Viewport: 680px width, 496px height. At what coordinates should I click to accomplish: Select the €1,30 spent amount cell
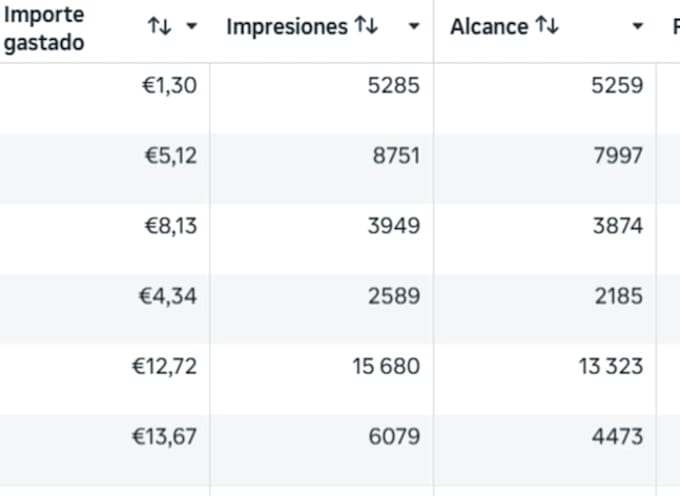coord(170,85)
